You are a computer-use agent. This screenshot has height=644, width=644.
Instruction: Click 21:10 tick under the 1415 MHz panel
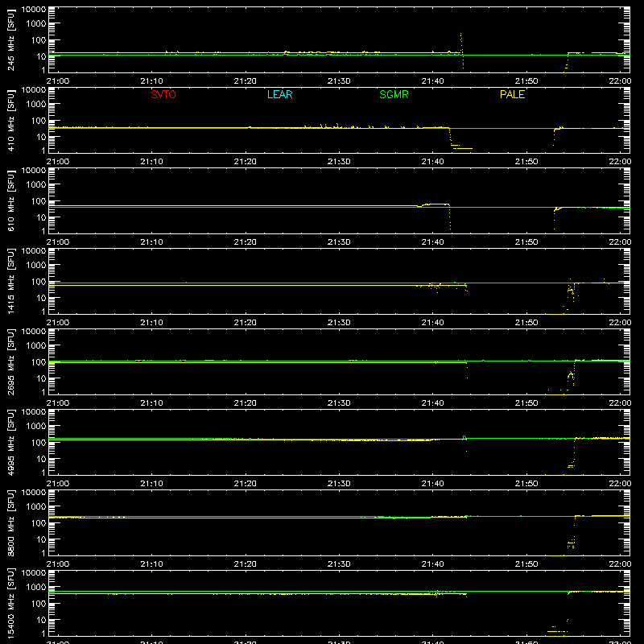pyautogui.click(x=151, y=323)
